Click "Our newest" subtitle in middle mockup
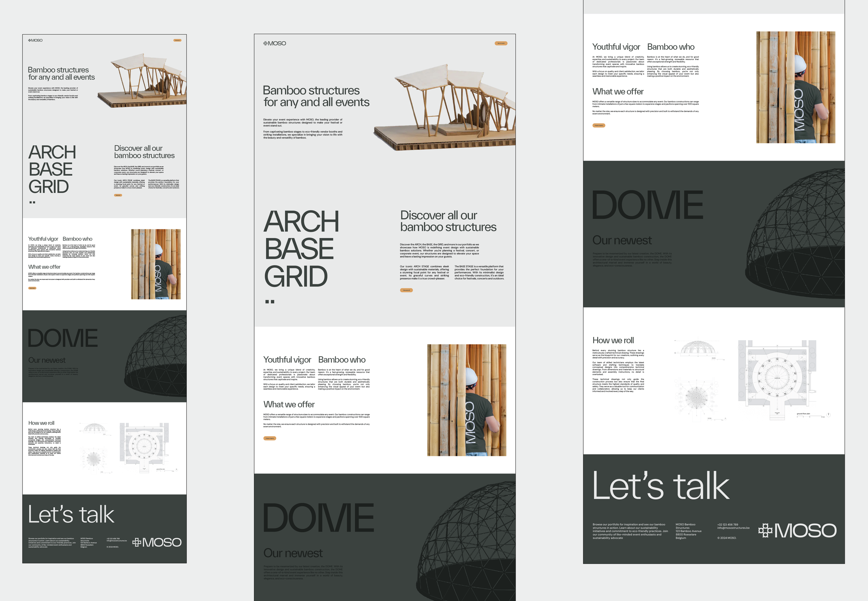Viewport: 868px width, 601px height. (293, 553)
